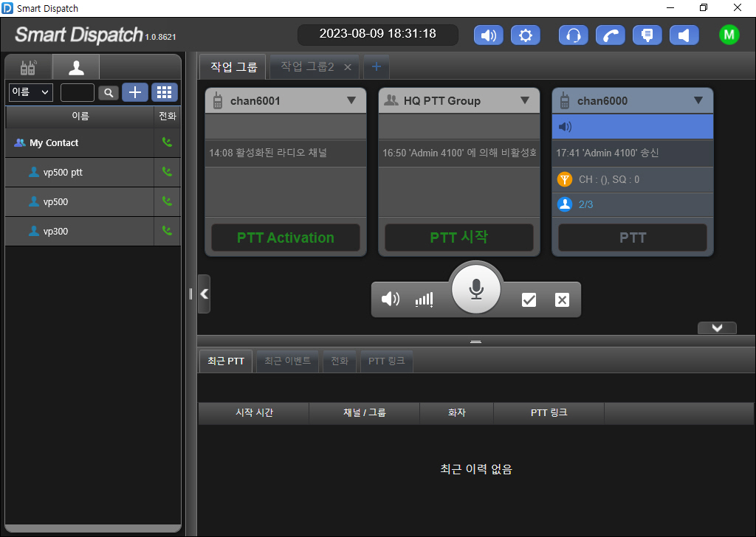The width and height of the screenshot is (756, 537).
Task: Click the PTT Activation button
Action: (286, 238)
